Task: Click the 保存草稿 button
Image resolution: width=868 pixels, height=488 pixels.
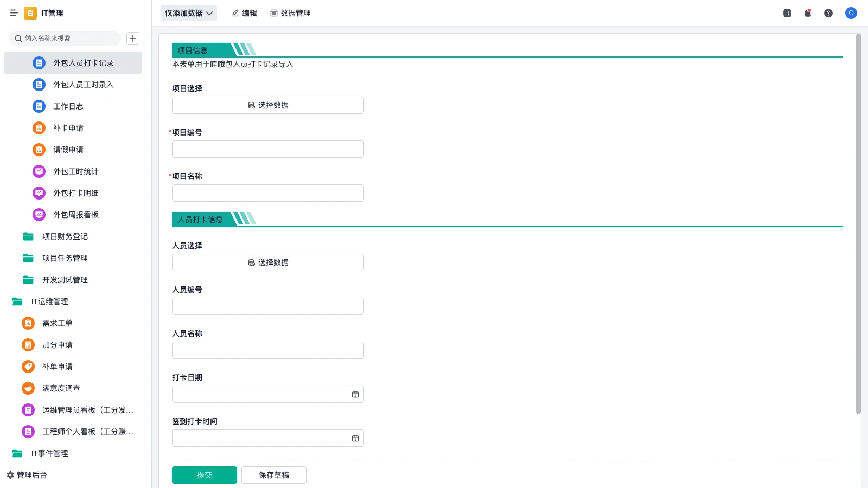Action: 273,475
